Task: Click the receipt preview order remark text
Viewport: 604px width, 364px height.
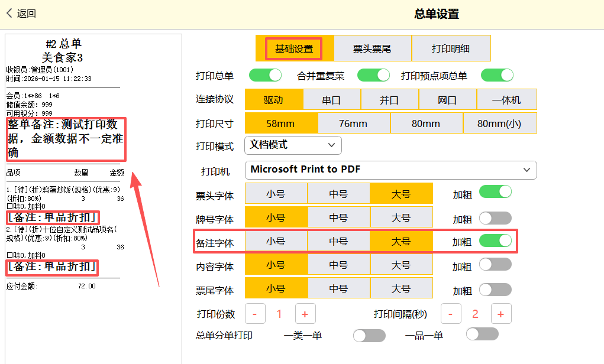Action: [65, 139]
